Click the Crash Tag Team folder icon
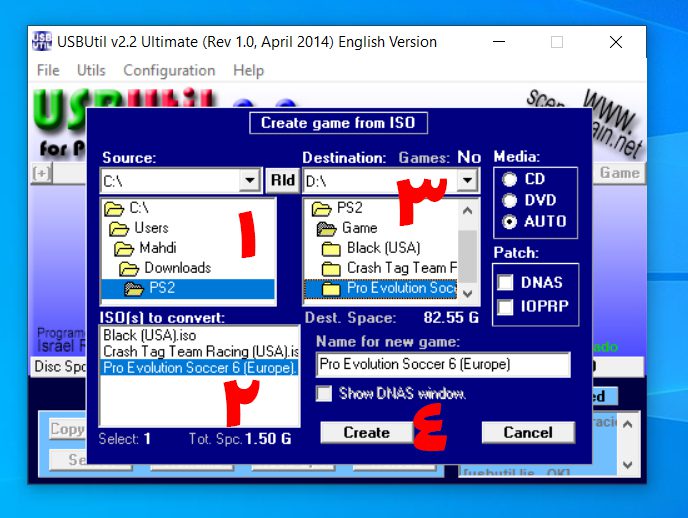688x518 pixels. click(x=331, y=269)
